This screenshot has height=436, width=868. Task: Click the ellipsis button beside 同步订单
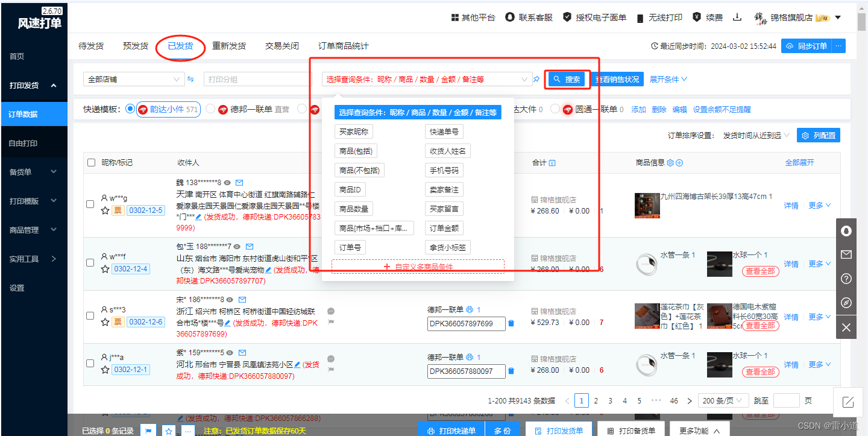(x=839, y=46)
